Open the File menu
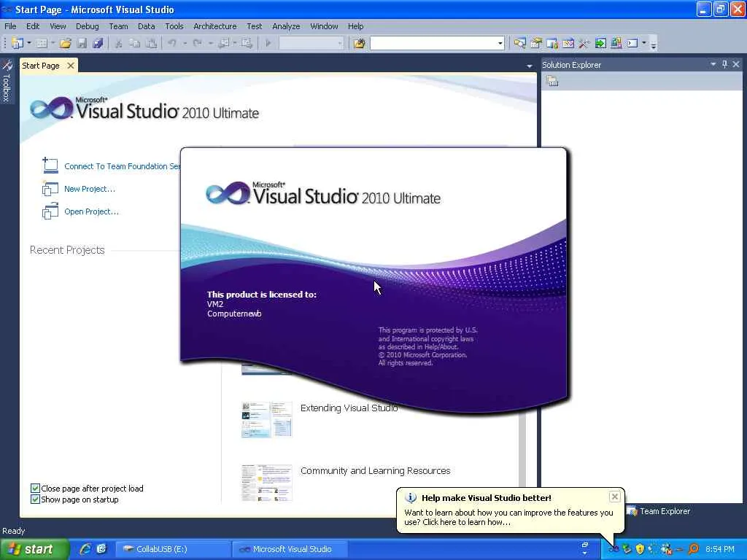The width and height of the screenshot is (747, 560). tap(10, 26)
